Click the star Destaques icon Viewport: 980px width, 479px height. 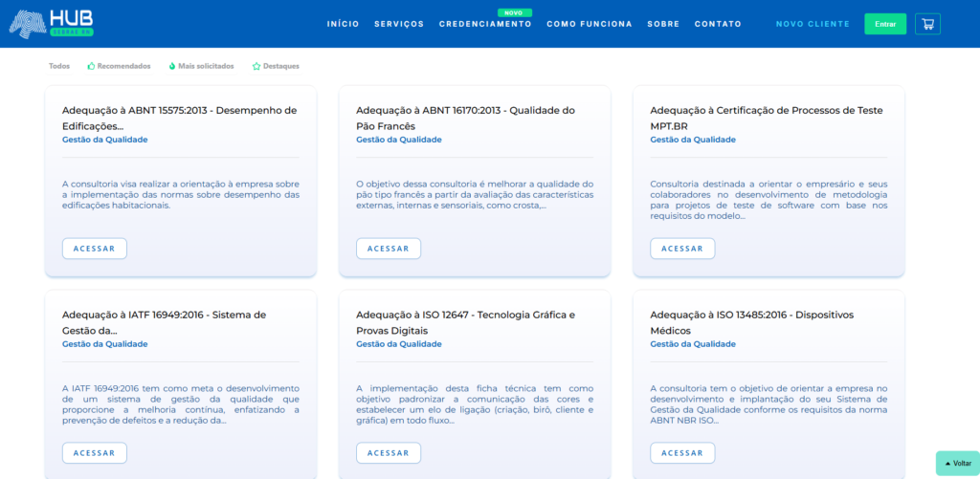tap(256, 66)
